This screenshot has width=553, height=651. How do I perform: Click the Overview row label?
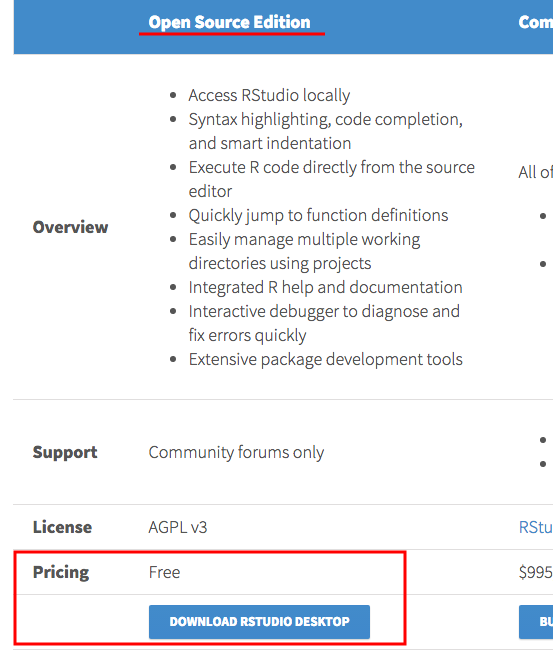(x=71, y=227)
